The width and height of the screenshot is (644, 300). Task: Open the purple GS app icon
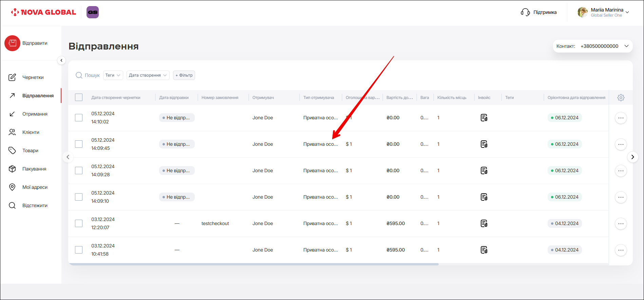(93, 12)
